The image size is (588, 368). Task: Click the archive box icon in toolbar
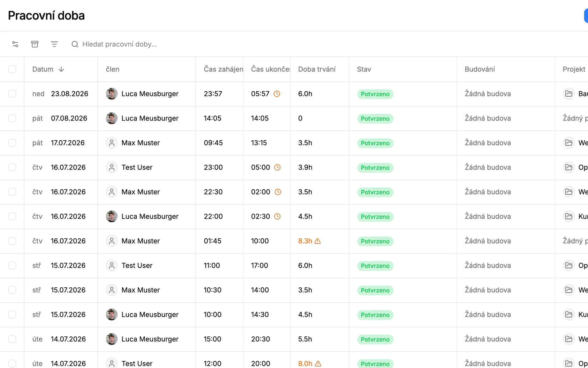coord(35,44)
